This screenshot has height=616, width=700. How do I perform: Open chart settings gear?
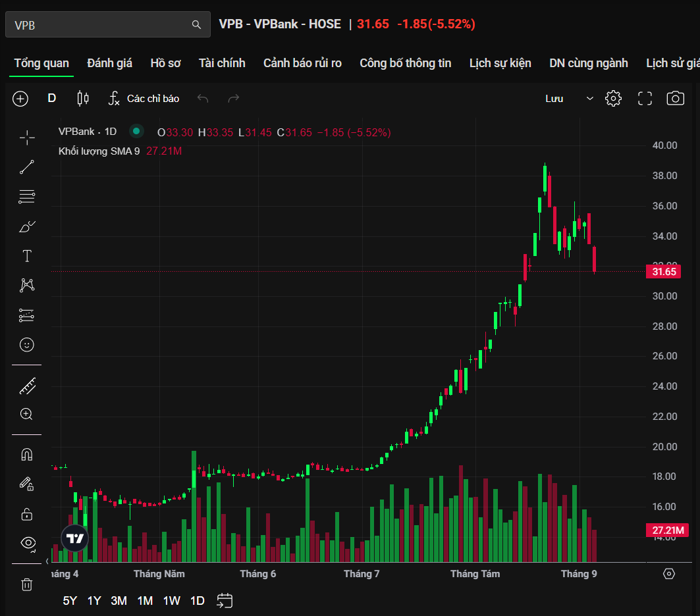pos(613,99)
